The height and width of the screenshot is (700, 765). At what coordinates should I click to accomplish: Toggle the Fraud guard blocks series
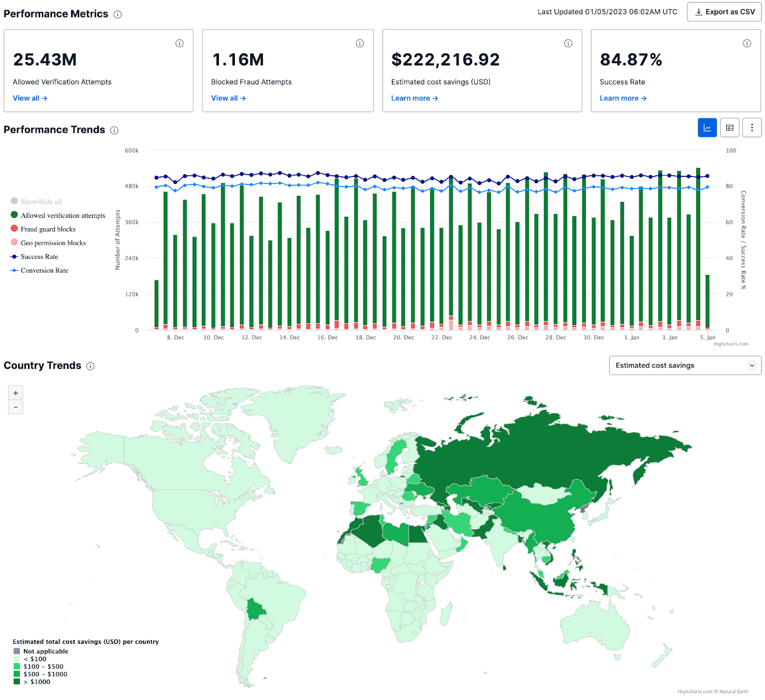pos(48,229)
